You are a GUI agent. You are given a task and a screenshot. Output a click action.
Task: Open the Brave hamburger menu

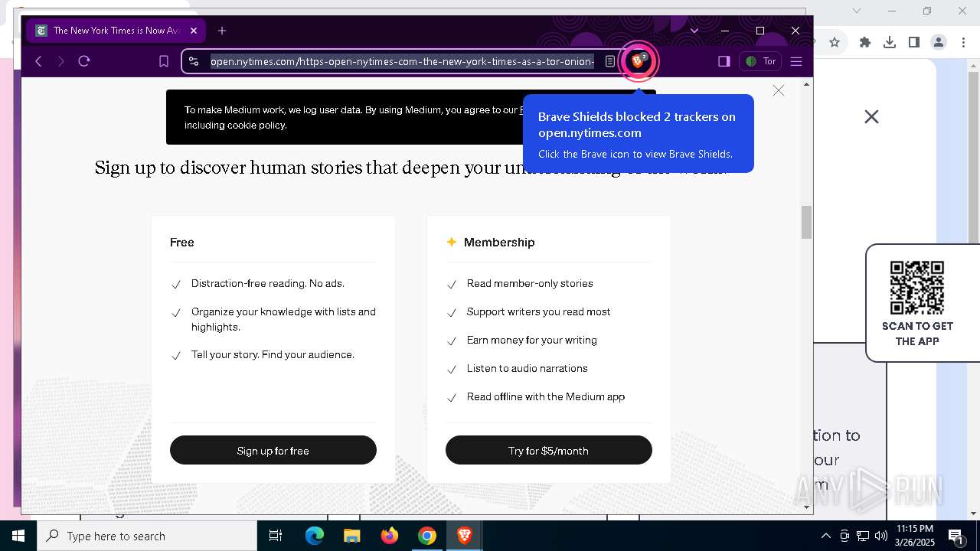[x=796, y=61]
